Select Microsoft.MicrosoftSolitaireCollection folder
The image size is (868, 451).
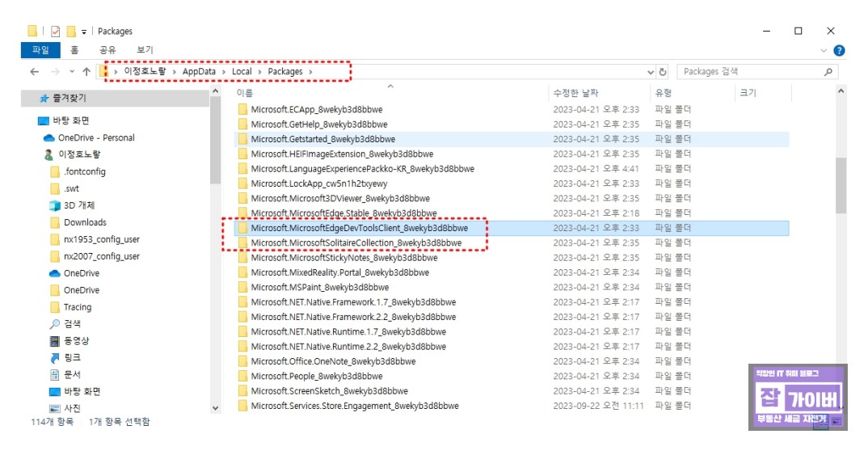(356, 243)
